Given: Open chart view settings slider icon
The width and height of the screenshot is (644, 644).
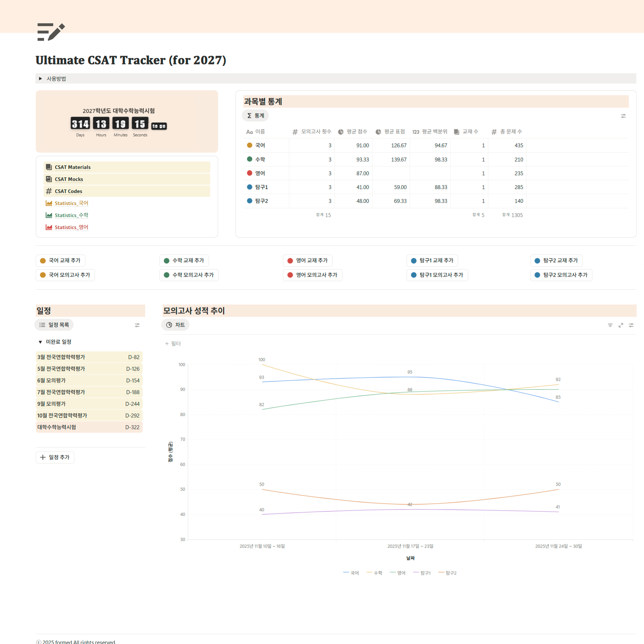Looking at the screenshot, I should click(631, 325).
